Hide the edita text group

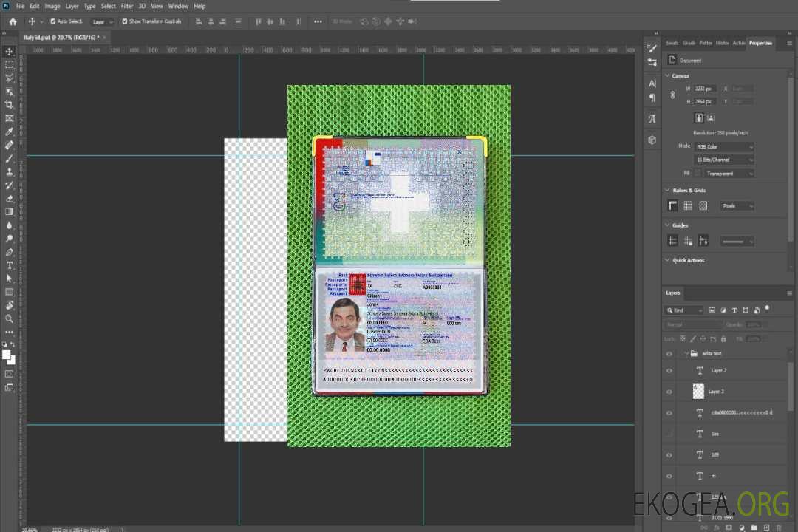tap(669, 354)
